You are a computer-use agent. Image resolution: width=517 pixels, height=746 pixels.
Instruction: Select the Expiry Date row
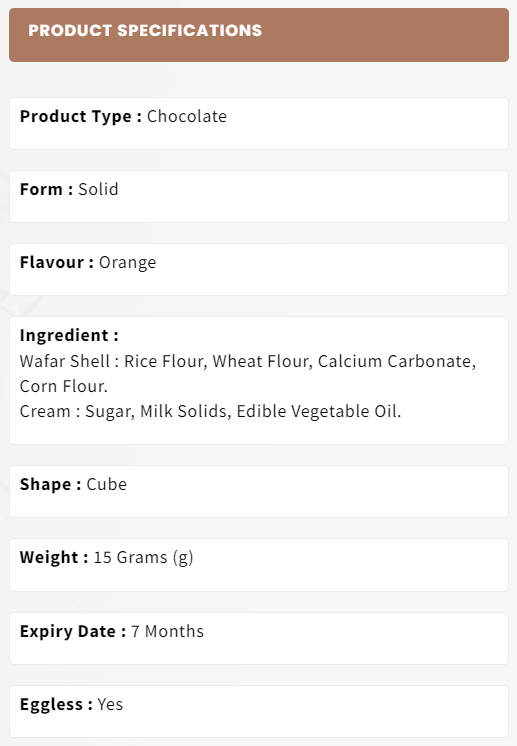click(x=259, y=638)
